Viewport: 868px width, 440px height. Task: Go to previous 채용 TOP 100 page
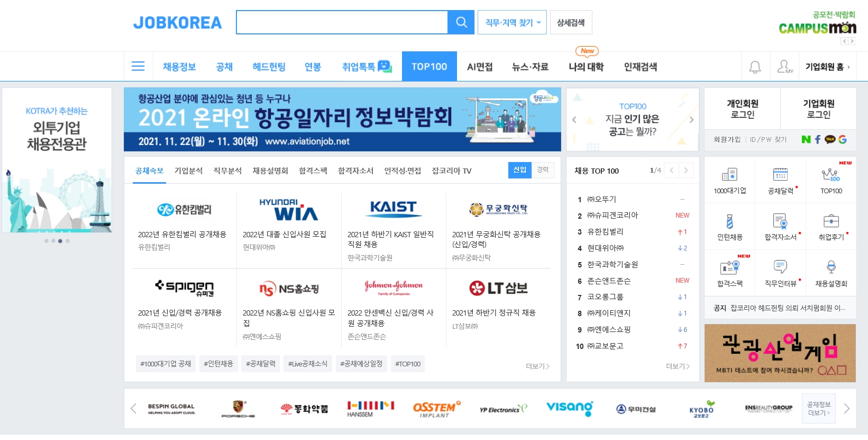[x=671, y=170]
